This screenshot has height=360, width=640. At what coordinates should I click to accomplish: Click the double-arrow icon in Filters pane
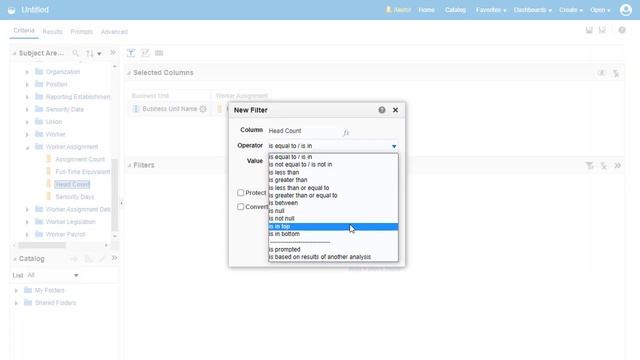[617, 165]
